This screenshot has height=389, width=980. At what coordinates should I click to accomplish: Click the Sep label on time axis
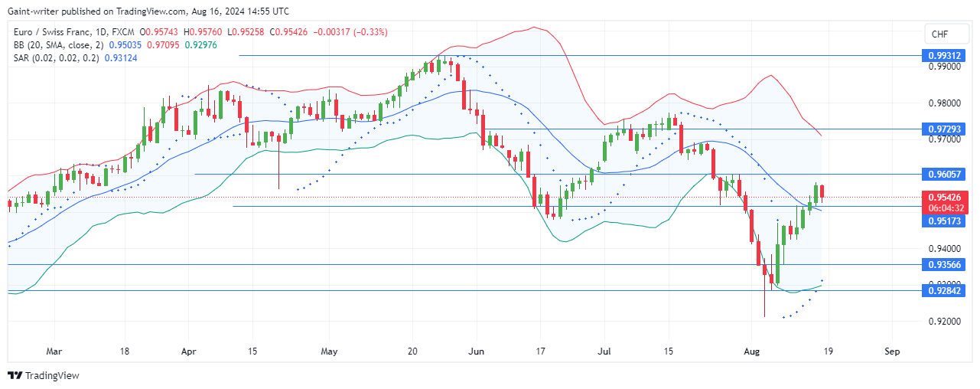click(892, 351)
